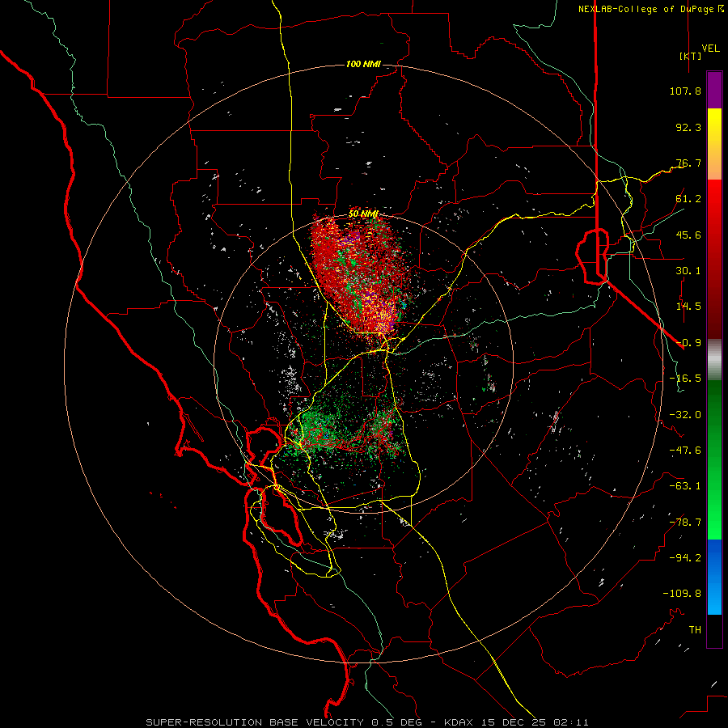This screenshot has width=728, height=728.
Task: Click the 14.5 legend value
Action: pos(688,307)
